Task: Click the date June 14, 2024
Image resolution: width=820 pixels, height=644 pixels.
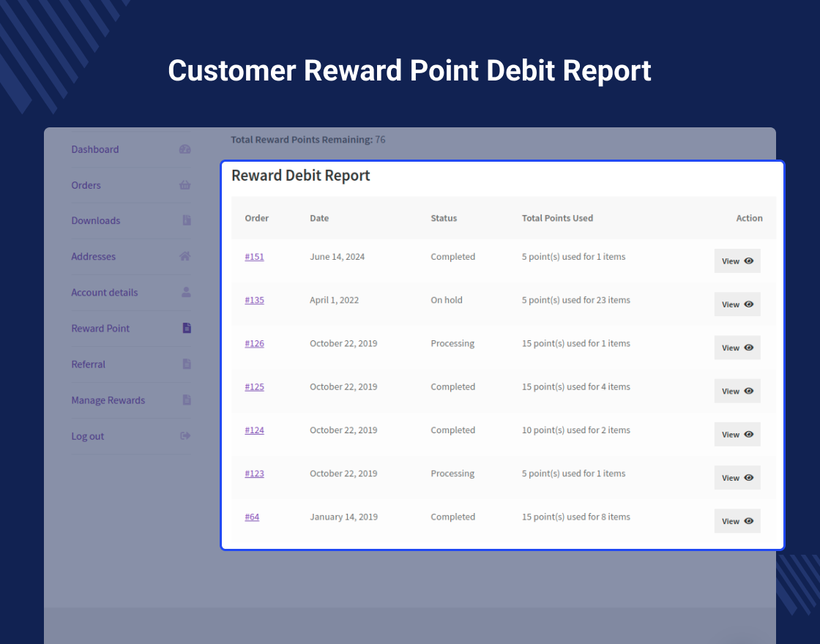Action: [x=338, y=257]
